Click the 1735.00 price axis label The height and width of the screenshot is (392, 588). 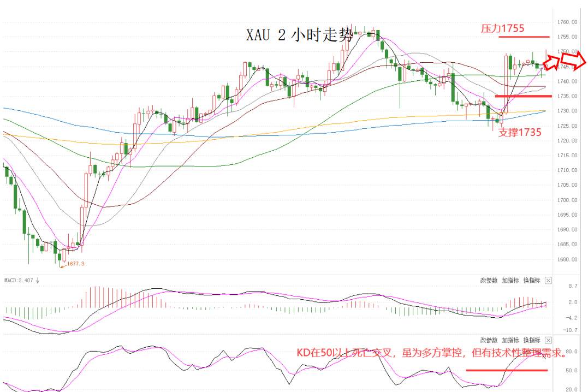coord(567,96)
